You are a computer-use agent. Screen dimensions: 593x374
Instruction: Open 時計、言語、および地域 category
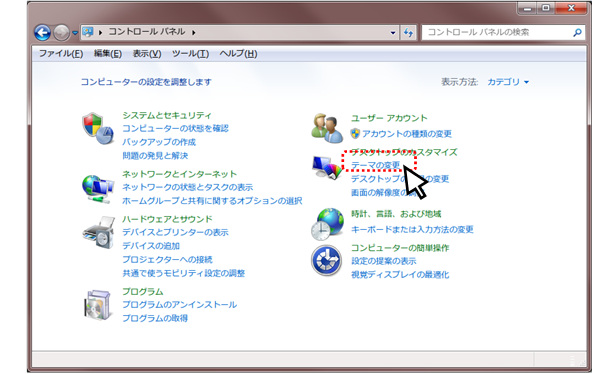[396, 214]
